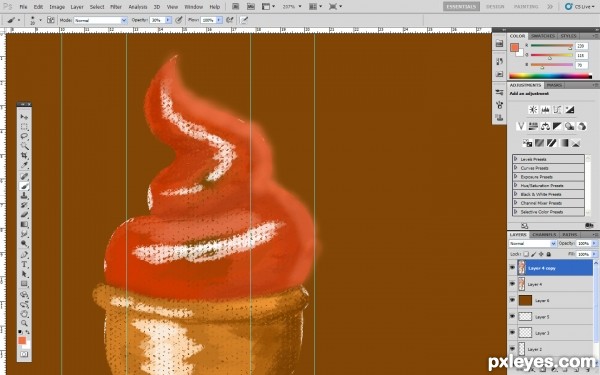Viewport: 600px width, 375px height.
Task: Select the Quick Selection tool
Action: tap(24, 146)
